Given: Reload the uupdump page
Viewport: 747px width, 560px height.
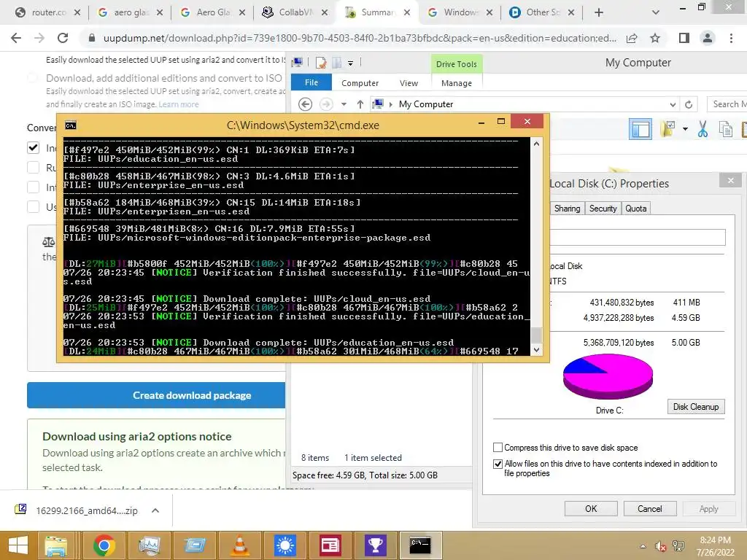Looking at the screenshot, I should pos(63,38).
